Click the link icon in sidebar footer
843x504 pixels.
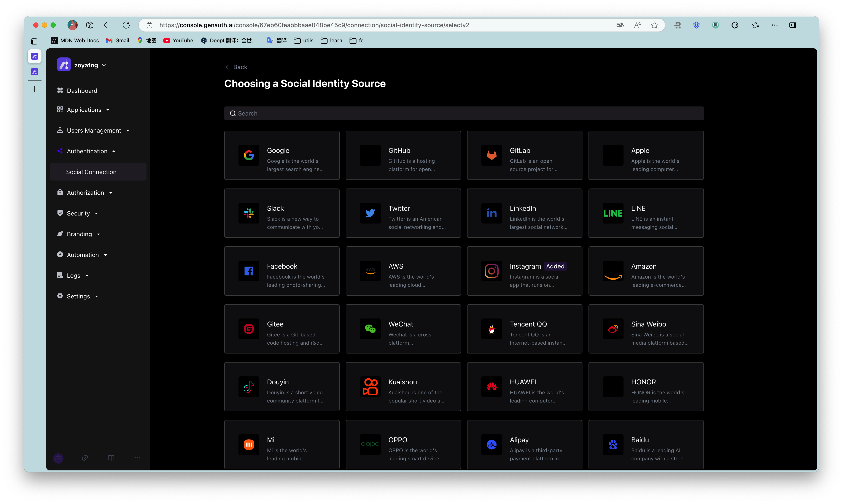tap(85, 458)
